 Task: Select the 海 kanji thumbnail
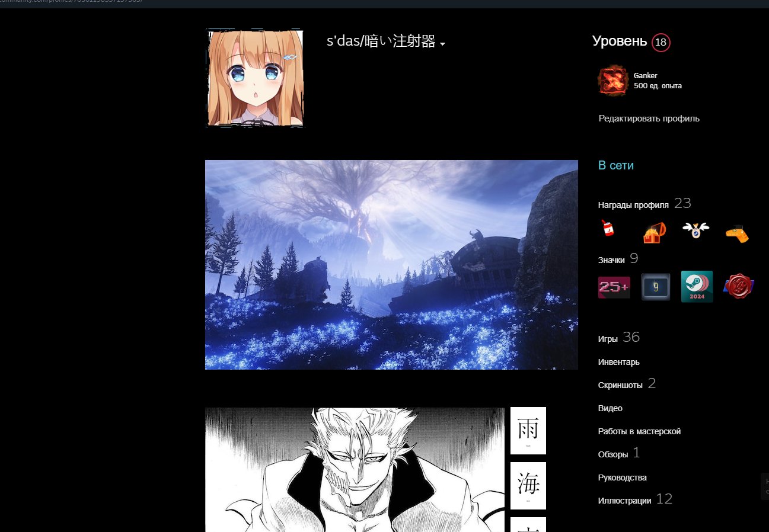pyautogui.click(x=528, y=486)
